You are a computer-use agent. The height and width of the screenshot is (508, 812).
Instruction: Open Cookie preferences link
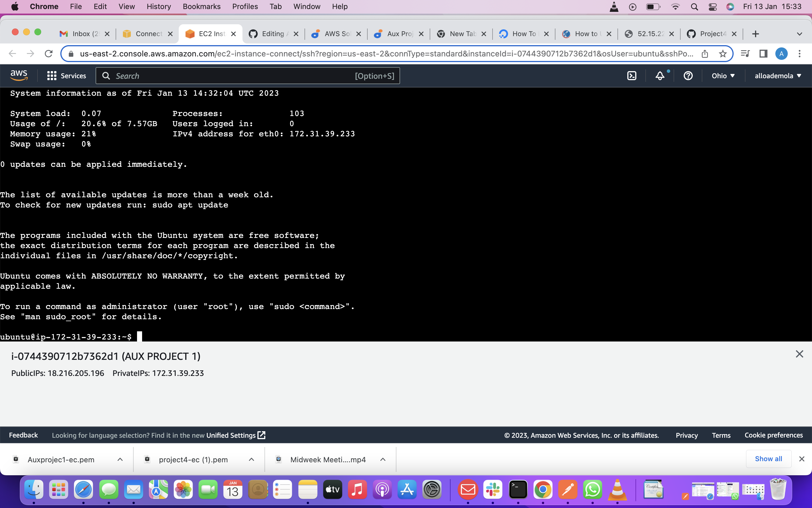tap(773, 435)
